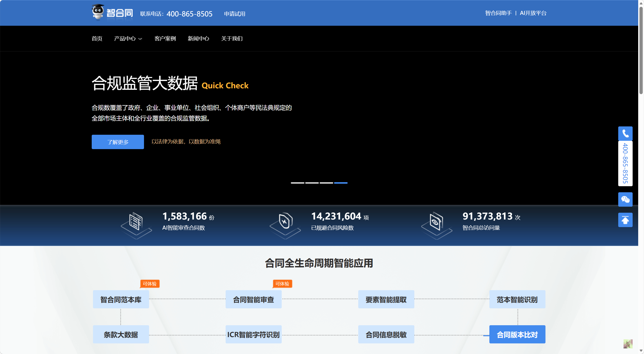Open the 要素智能提取 feature

tap(386, 299)
